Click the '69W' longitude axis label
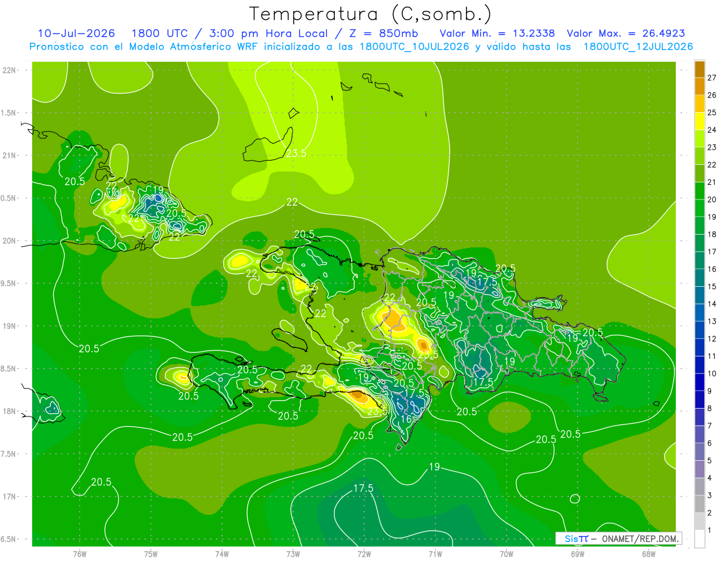The image size is (728, 562). [578, 554]
